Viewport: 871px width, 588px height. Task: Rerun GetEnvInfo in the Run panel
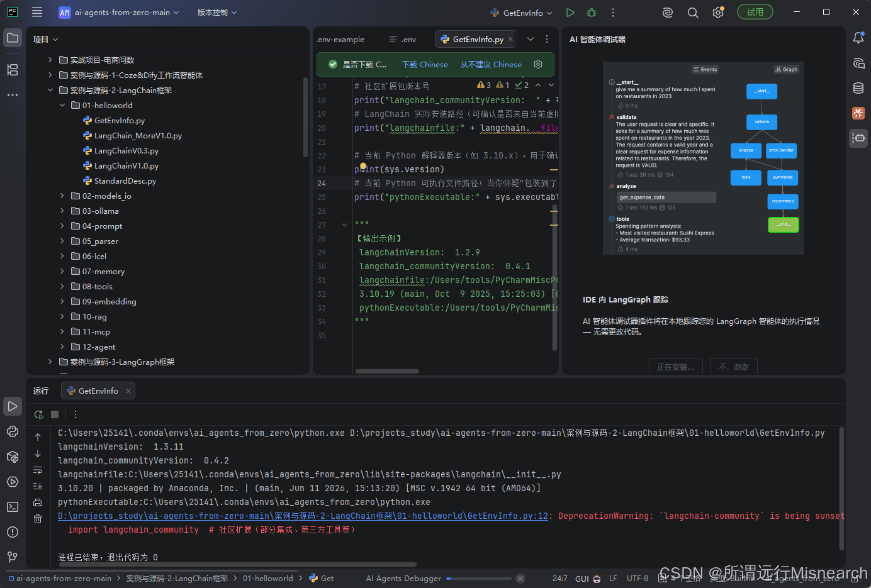39,414
